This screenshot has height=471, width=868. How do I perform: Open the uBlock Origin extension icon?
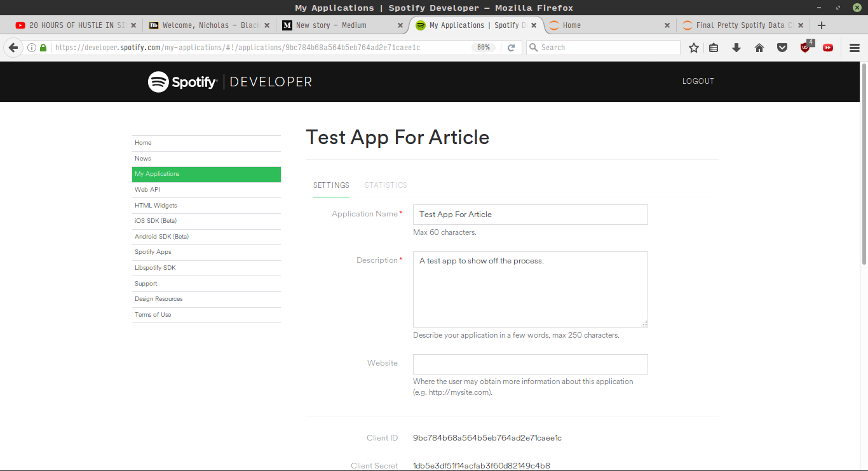click(x=806, y=47)
